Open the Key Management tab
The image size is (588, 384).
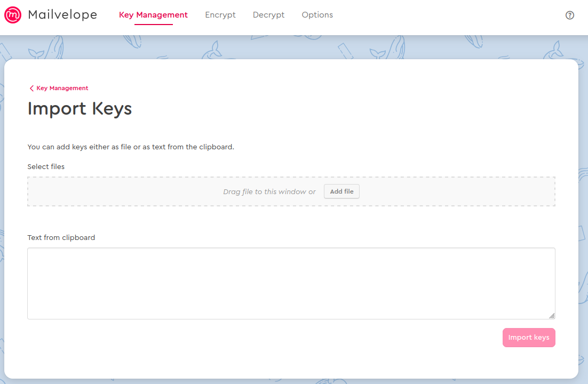pos(153,15)
